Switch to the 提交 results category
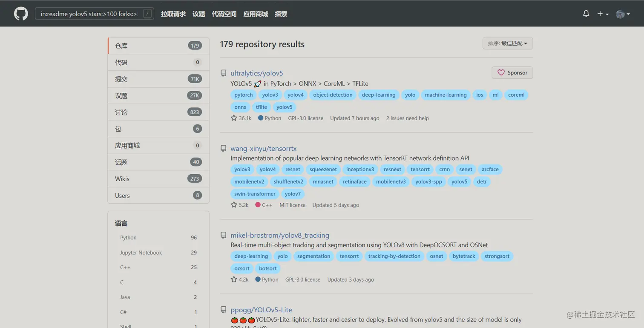Screen dimensions: 644x328 (x=158, y=79)
